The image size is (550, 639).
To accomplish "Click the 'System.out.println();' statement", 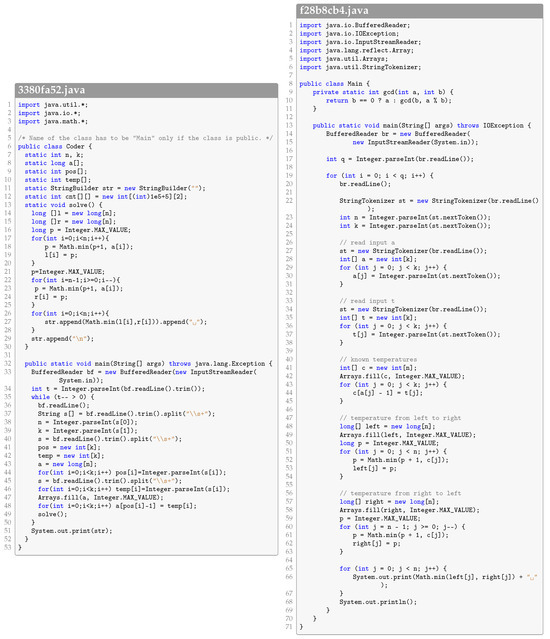I will tap(378, 602).
